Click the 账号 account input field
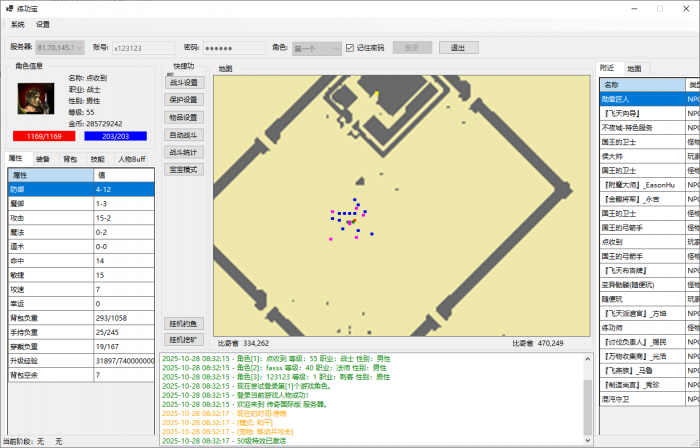 (x=144, y=47)
